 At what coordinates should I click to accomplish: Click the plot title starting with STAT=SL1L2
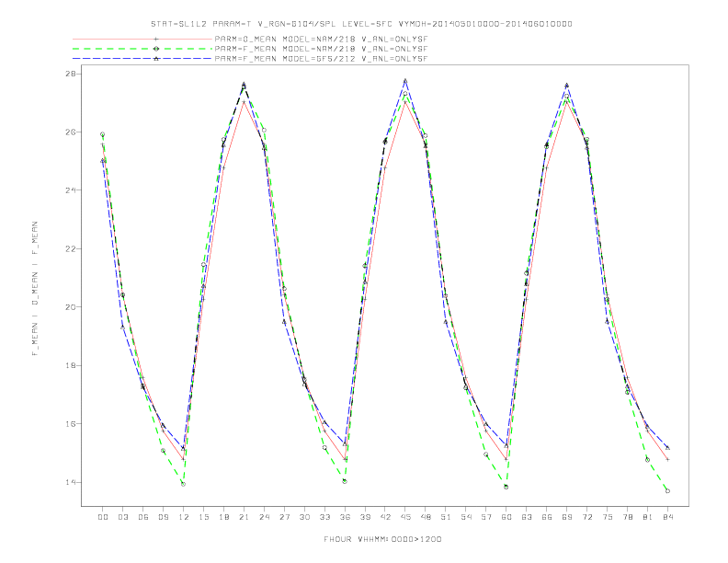click(x=361, y=24)
